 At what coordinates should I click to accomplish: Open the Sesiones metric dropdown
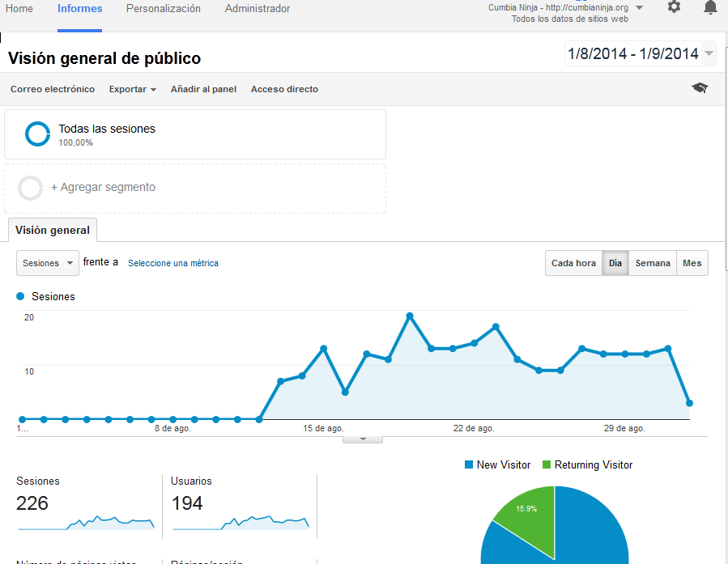[47, 263]
